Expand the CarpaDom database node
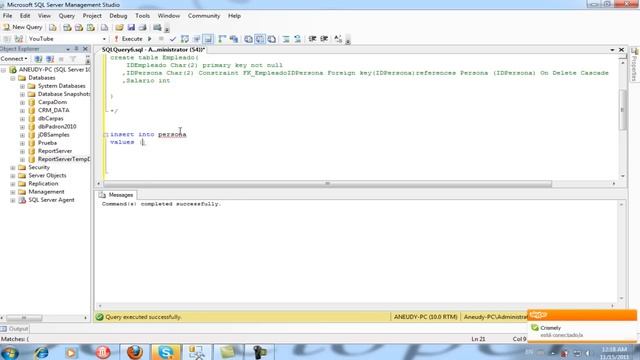Viewport: 640px width, 360px height. (22, 102)
